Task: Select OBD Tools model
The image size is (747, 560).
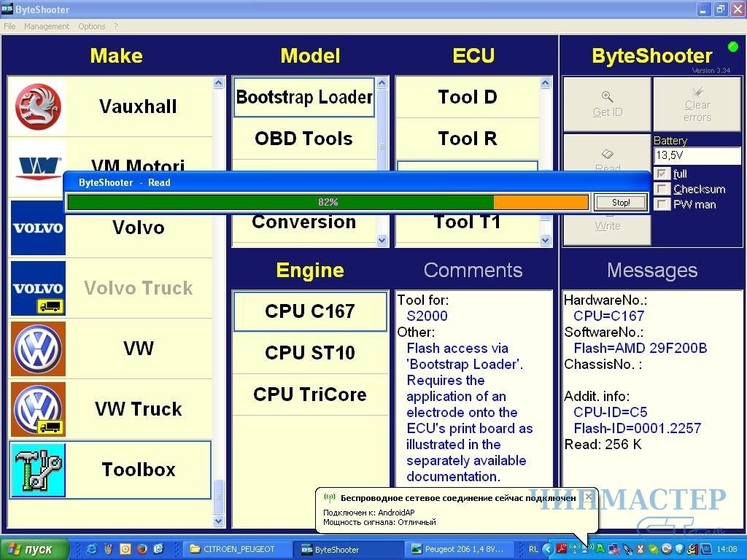Action: [x=304, y=139]
